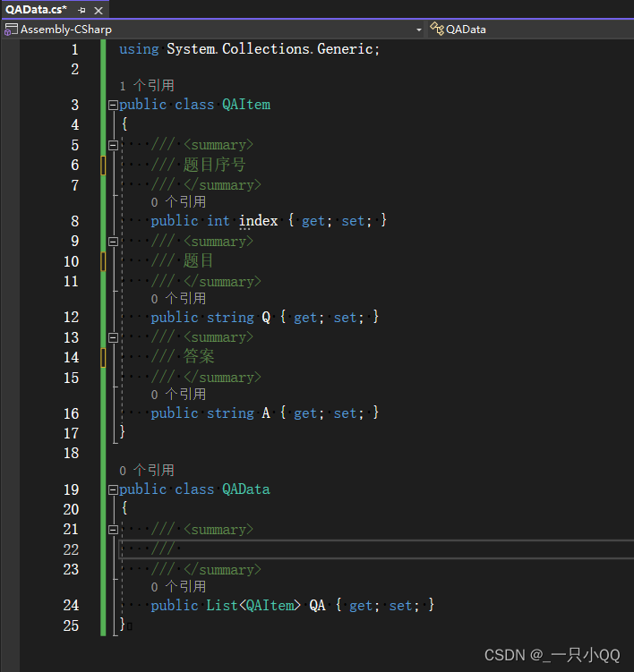Click the Assembly-CSharp project icon in navigation bar
634x672 pixels.
(x=11, y=30)
